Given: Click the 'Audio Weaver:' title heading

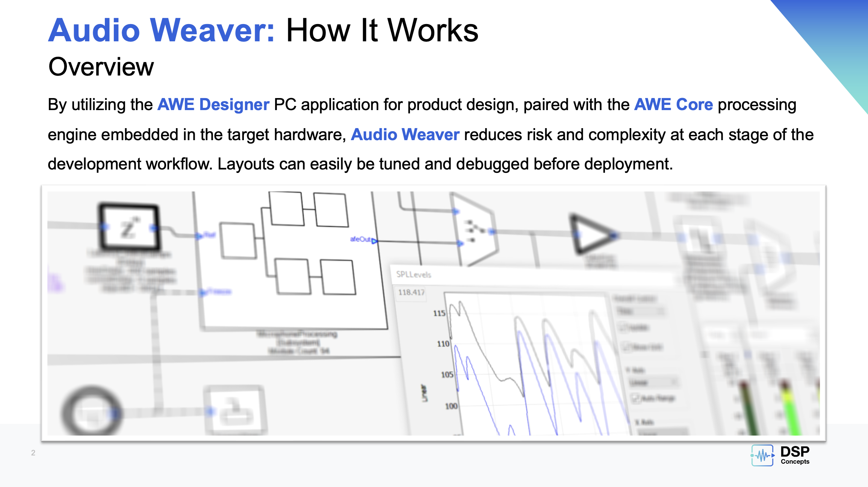Looking at the screenshot, I should [x=162, y=30].
